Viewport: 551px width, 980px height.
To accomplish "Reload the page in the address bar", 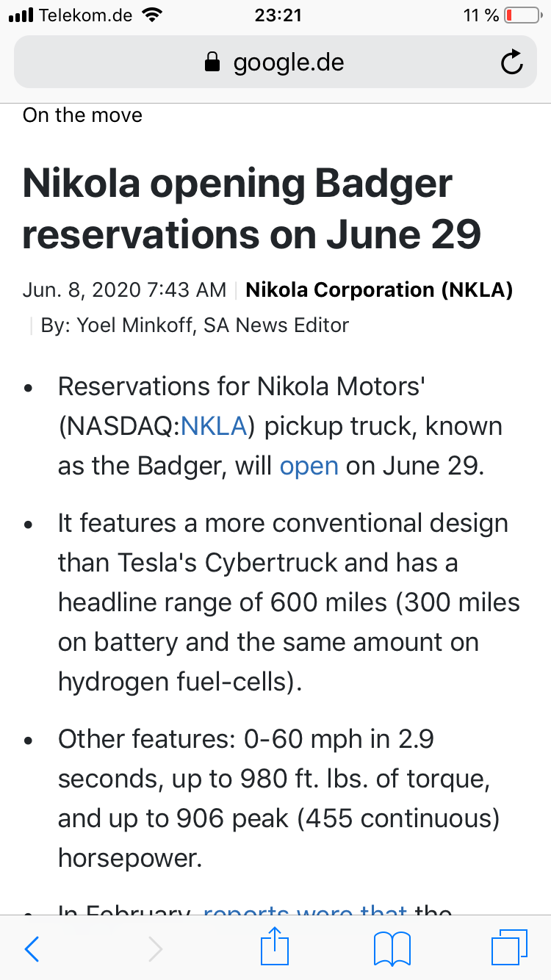I will pos(511,63).
